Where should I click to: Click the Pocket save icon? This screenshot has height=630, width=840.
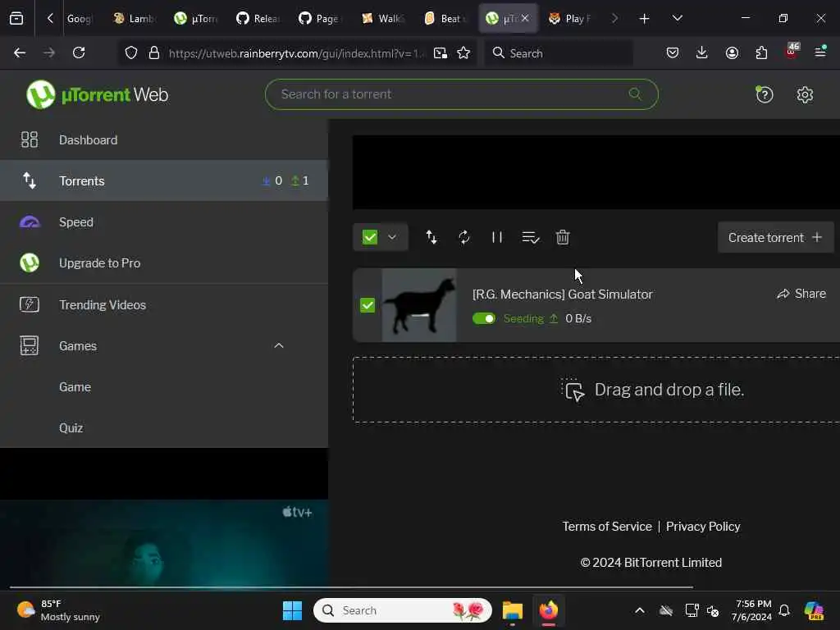(x=673, y=52)
